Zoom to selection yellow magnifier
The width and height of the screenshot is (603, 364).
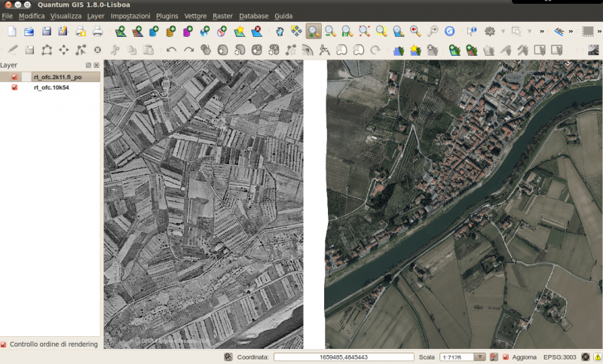pos(381,31)
